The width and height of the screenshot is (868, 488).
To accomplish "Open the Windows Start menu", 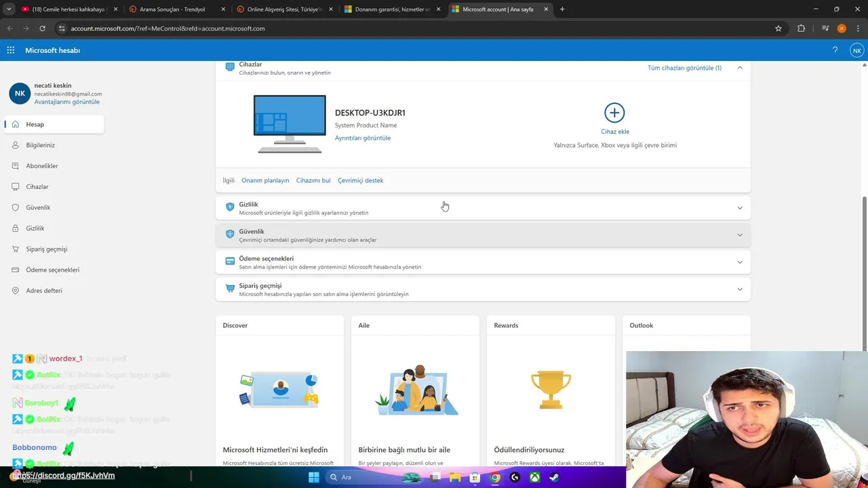I will (314, 477).
